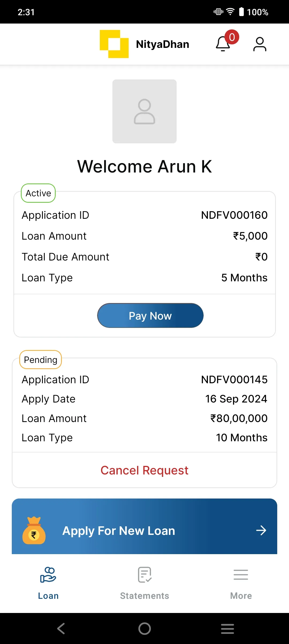Tap the arrow on Apply For New Loan
The width and height of the screenshot is (289, 644).
click(261, 531)
